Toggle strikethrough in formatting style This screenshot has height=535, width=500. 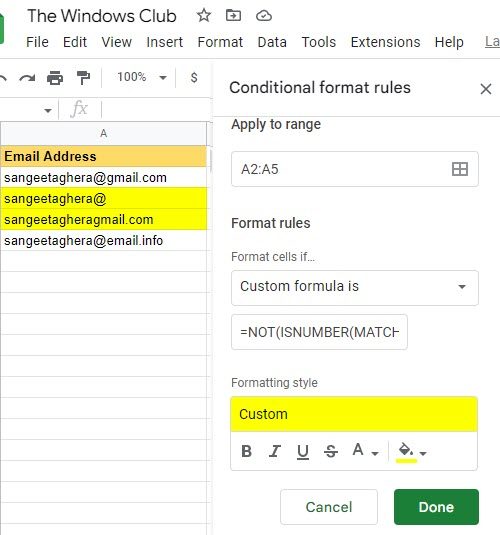click(331, 451)
